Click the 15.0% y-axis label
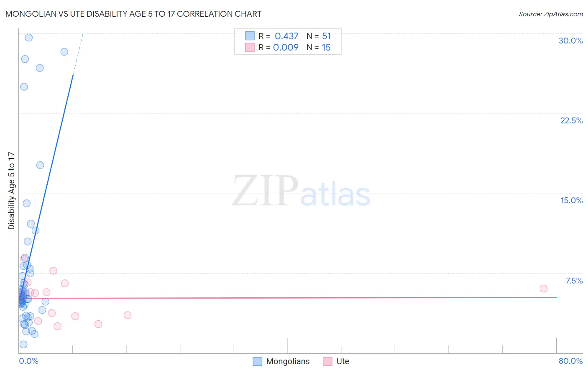The height and width of the screenshot is (373, 588). pyautogui.click(x=571, y=200)
